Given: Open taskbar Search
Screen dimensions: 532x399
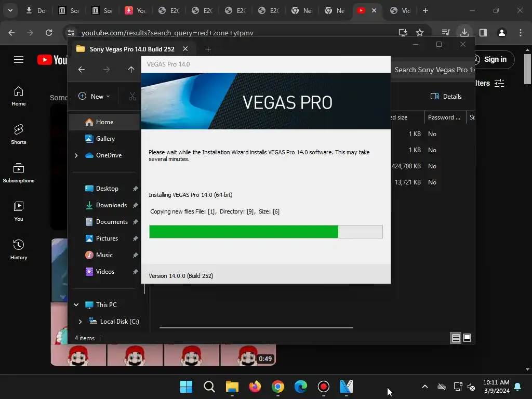Looking at the screenshot, I should coord(209,387).
